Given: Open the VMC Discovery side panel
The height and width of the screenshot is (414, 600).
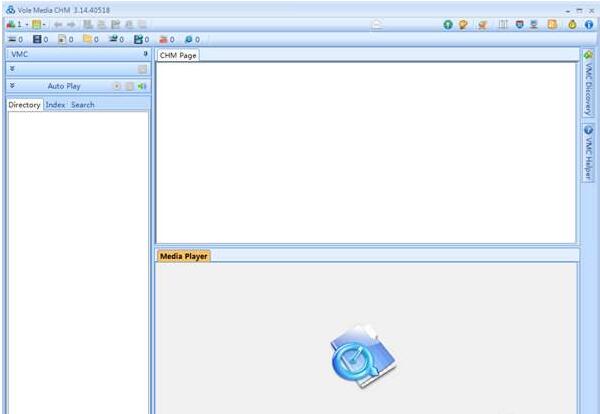Looking at the screenshot, I should 588,84.
